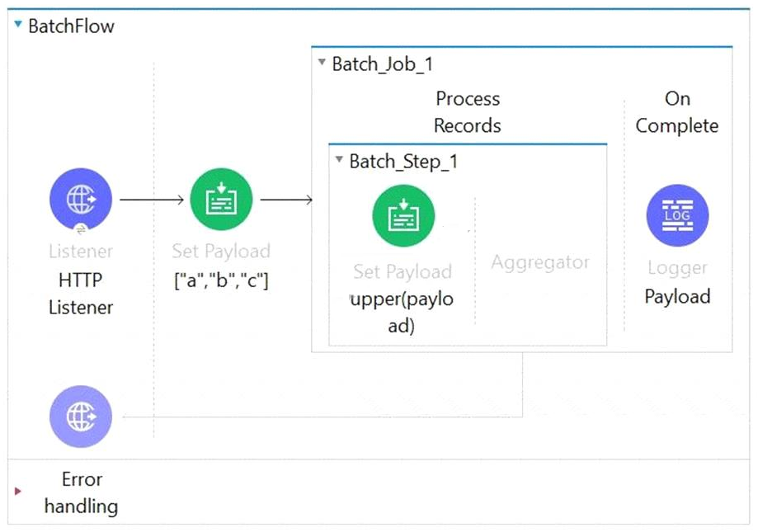Click the Error handling label text
758x532 pixels.
point(81,492)
